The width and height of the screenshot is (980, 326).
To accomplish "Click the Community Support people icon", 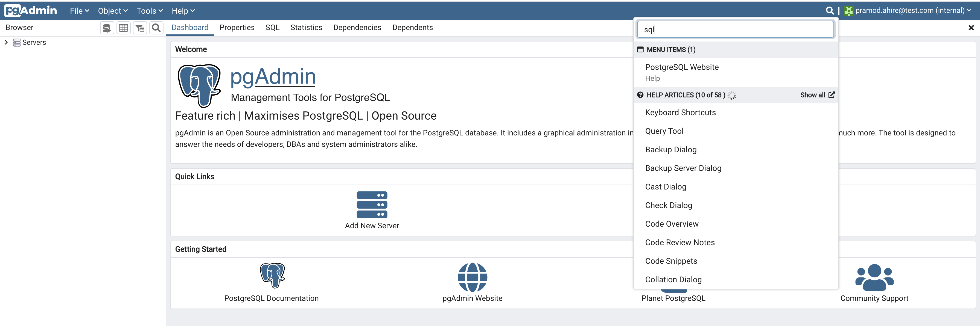I will pyautogui.click(x=874, y=277).
